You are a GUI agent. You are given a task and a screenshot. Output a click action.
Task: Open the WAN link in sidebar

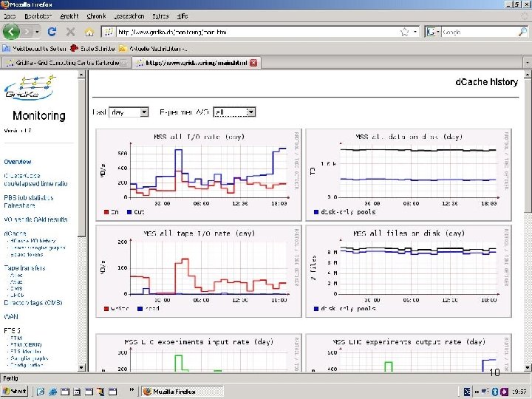(11, 316)
